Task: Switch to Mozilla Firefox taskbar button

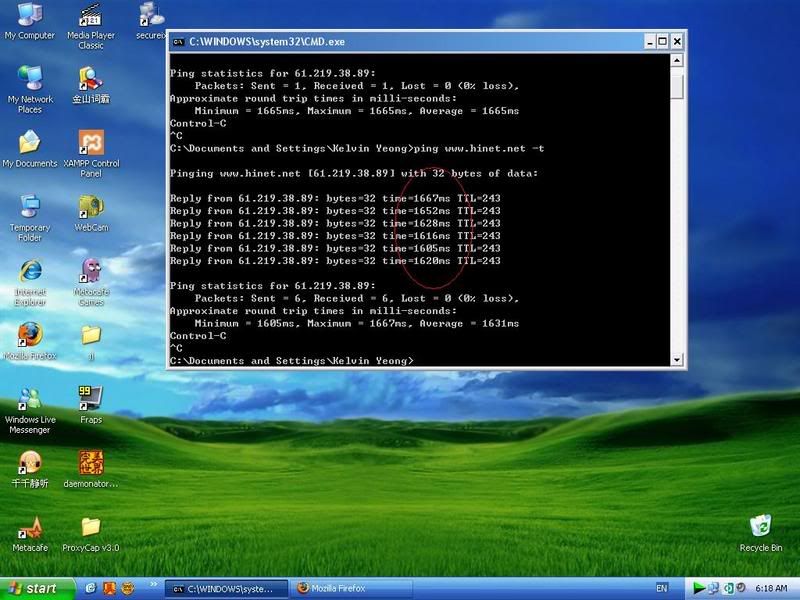Action: coord(340,588)
